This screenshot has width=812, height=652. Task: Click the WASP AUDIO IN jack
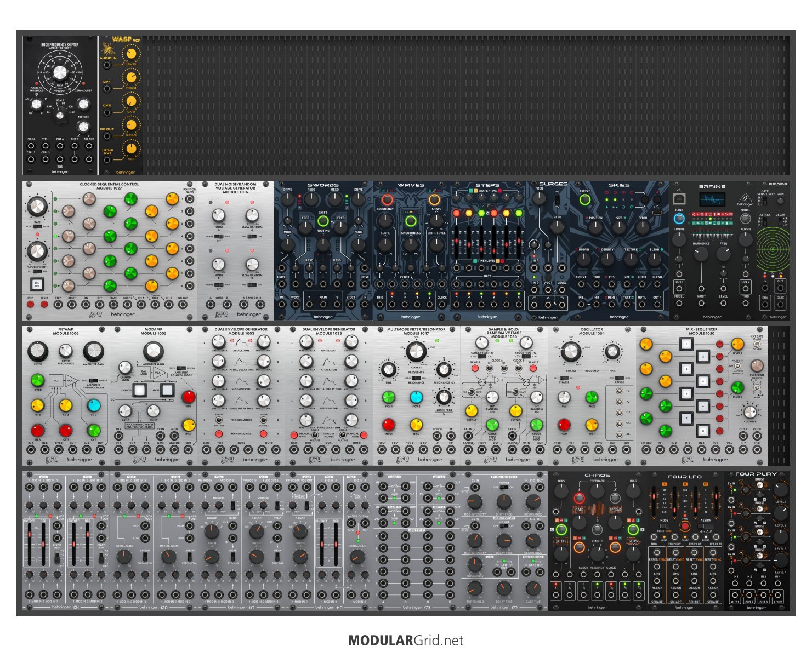click(107, 65)
